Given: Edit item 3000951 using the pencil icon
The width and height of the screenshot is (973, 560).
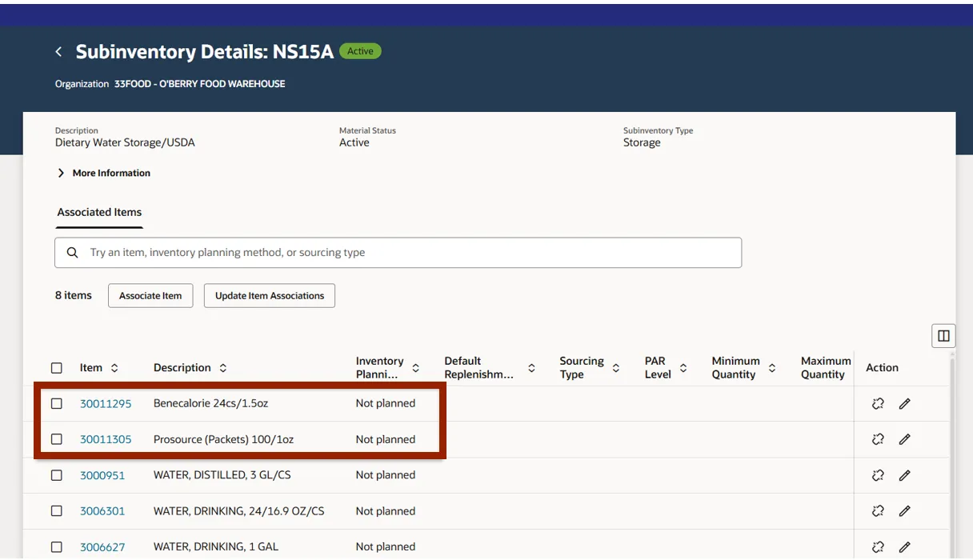Looking at the screenshot, I should click(904, 475).
